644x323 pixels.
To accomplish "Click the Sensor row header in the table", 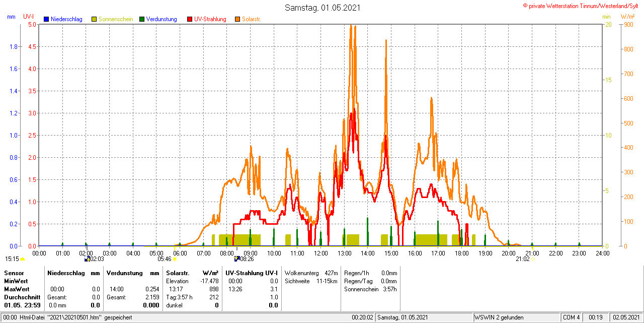I will [14, 273].
